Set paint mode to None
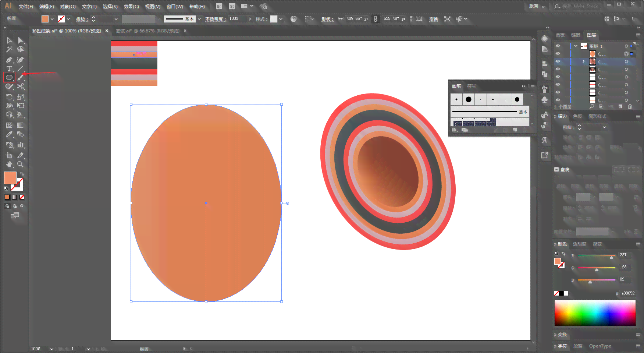The height and width of the screenshot is (353, 644). pyautogui.click(x=22, y=197)
